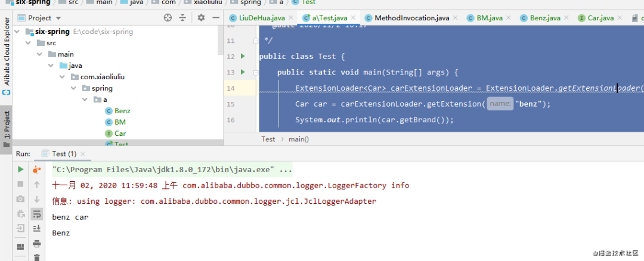The height and width of the screenshot is (261, 644).
Task: Collapse the main folder arrow
Action: (39, 54)
